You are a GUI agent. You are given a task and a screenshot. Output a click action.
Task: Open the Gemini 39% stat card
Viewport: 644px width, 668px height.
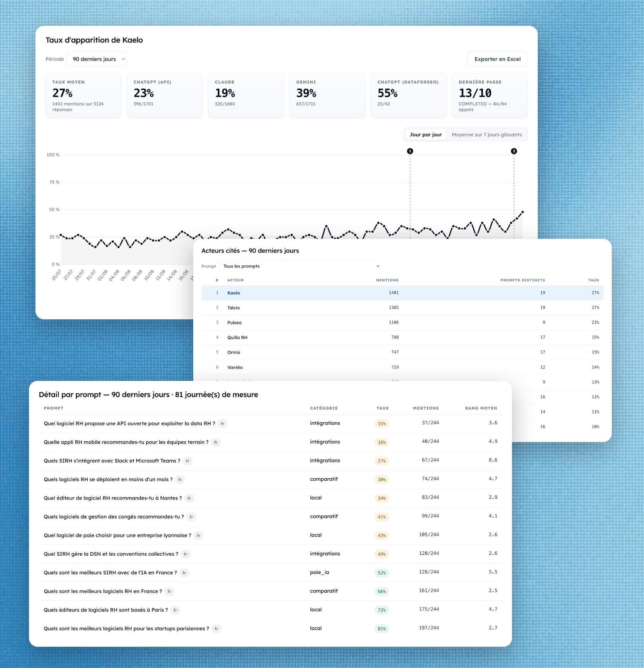tap(327, 96)
